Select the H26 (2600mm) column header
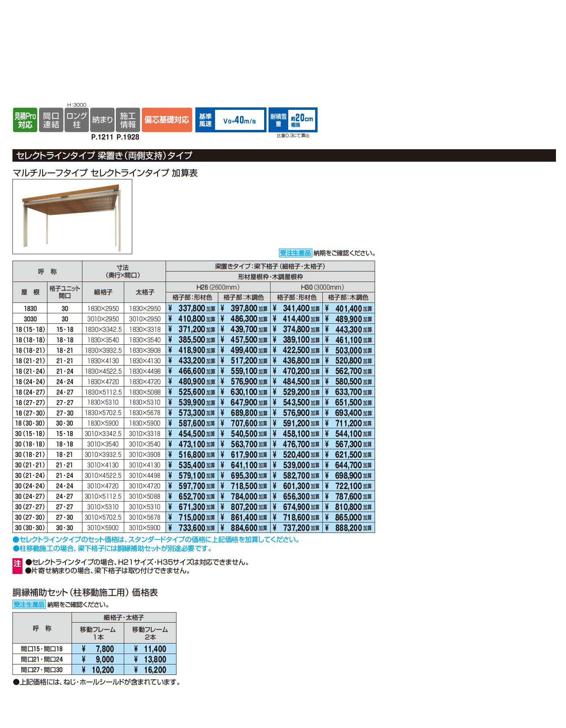Screen dimensions: 566x728 [218, 287]
